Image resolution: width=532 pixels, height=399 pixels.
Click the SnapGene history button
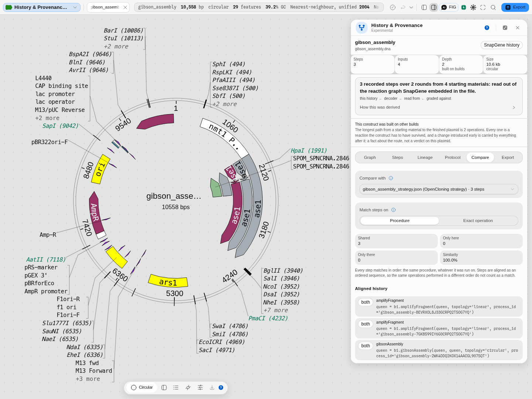[x=501, y=45]
